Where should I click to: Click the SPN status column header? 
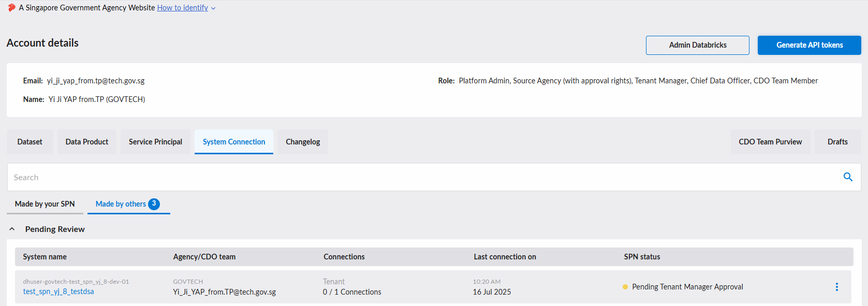[642, 257]
